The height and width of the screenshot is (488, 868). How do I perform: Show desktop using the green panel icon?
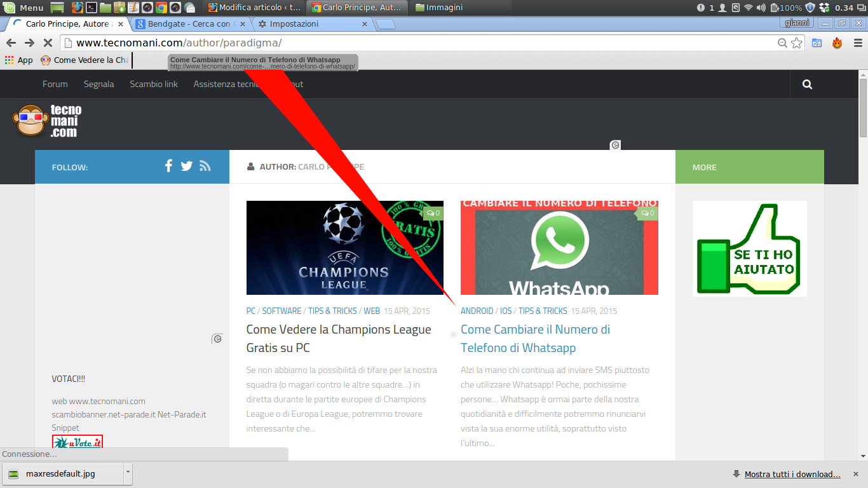[57, 8]
